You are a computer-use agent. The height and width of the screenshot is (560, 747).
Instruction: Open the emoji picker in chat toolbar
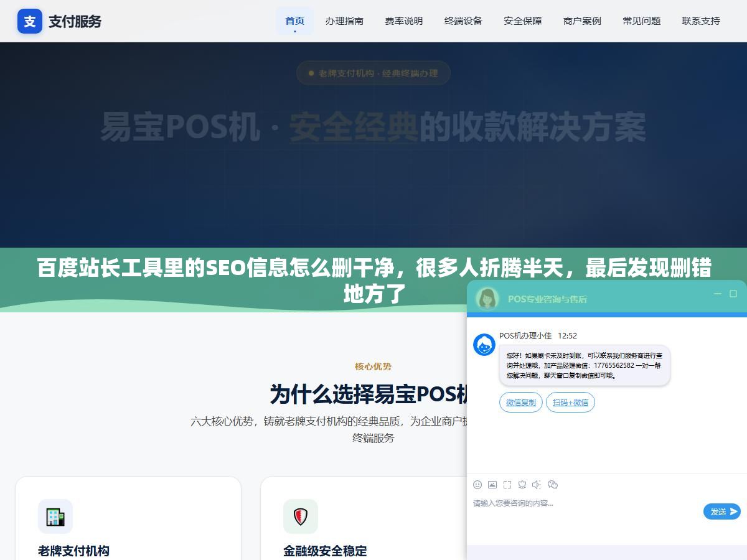pos(477,485)
